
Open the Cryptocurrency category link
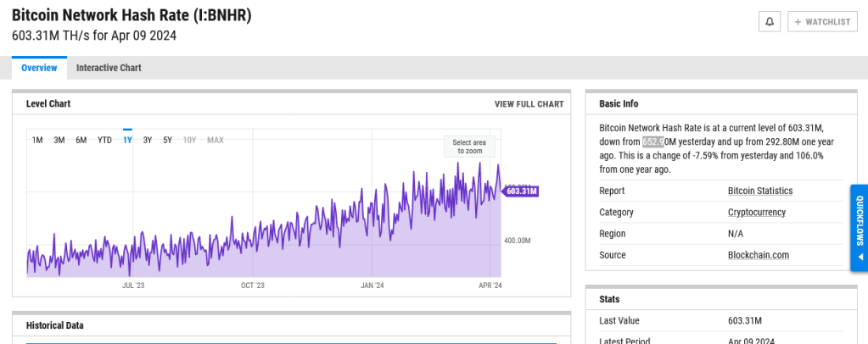[756, 212]
